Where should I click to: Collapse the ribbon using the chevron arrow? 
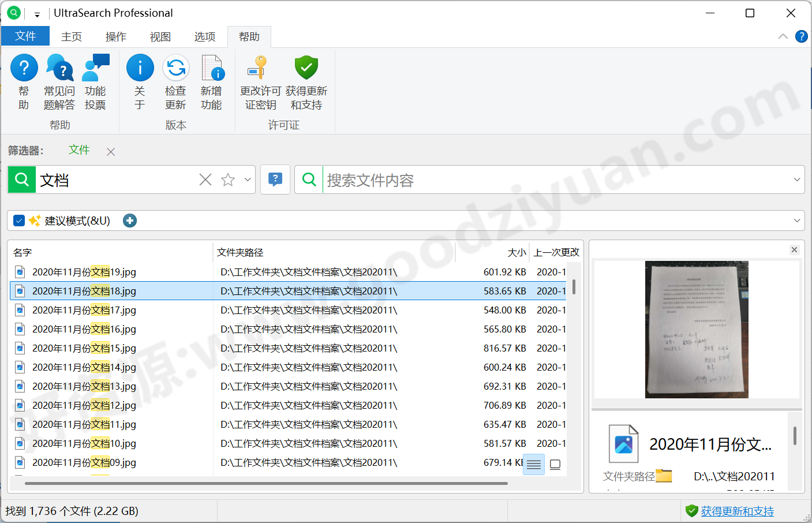point(783,36)
